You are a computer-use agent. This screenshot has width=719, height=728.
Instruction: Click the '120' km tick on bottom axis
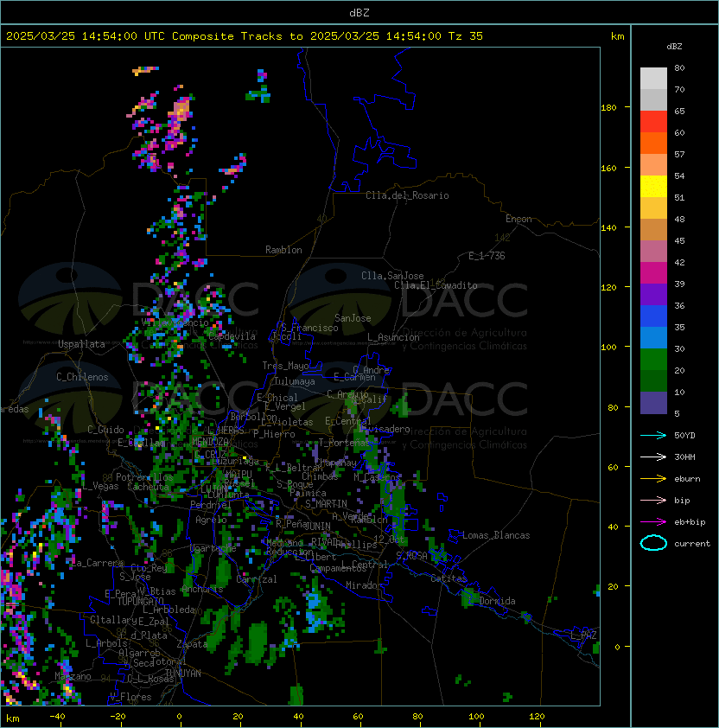(537, 717)
